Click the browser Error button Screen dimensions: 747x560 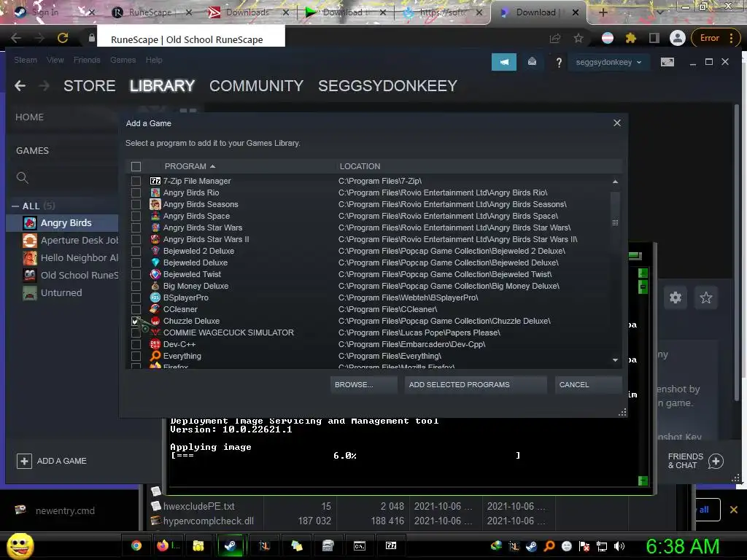709,38
